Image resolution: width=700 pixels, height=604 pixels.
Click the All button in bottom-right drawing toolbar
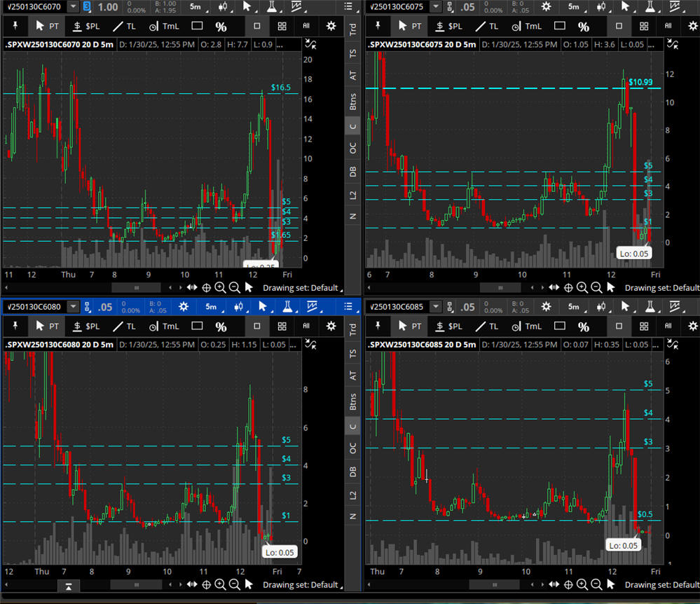(x=668, y=327)
